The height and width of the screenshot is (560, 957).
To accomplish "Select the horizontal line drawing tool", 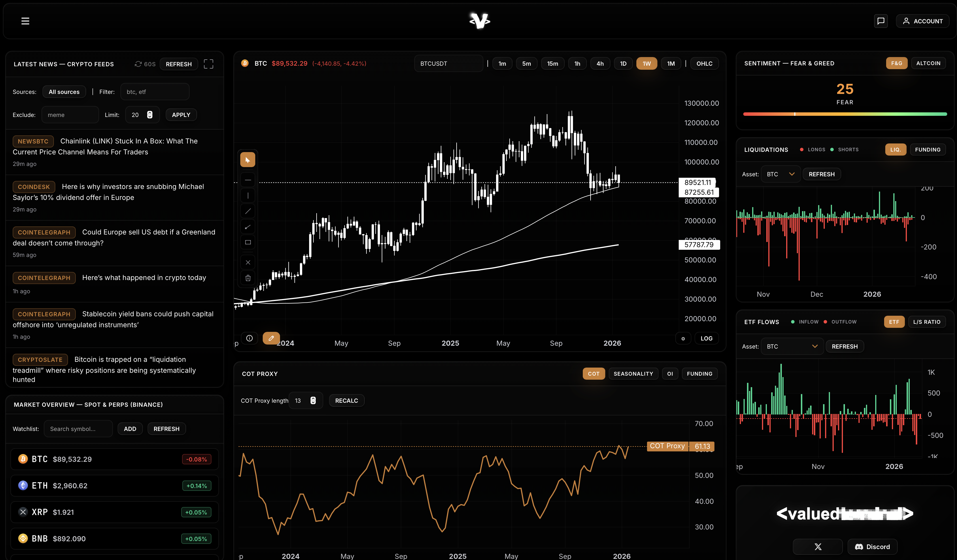I will [x=248, y=180].
